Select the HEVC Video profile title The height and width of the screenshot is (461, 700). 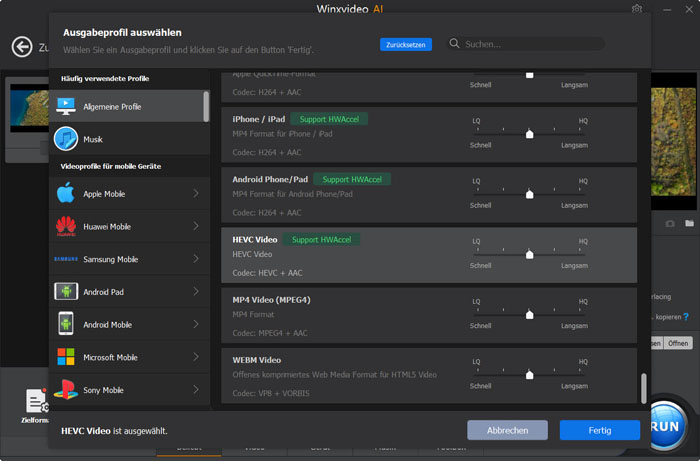tap(254, 240)
